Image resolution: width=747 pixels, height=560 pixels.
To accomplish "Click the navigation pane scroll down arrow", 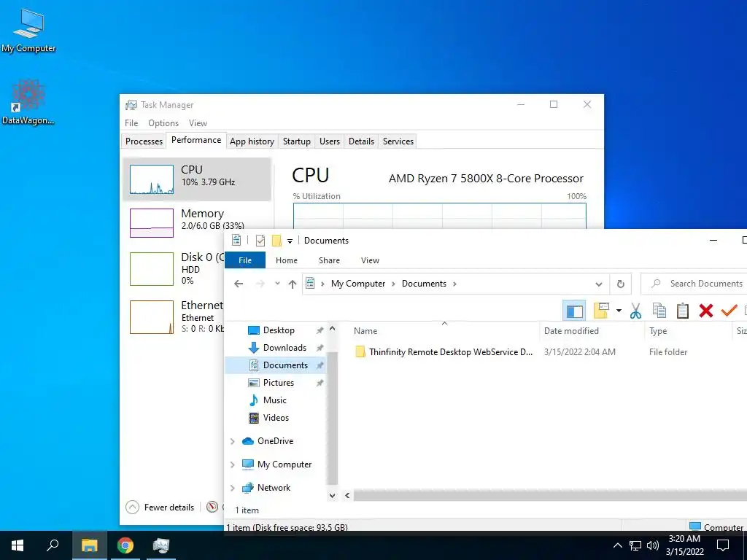I will 332,496.
